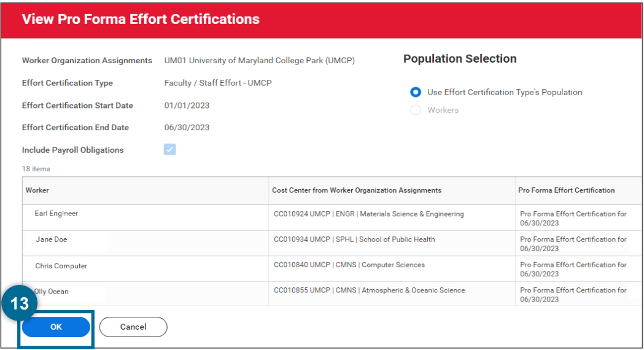
Task: Open CC010840 Computer Sciences cost center
Action: coord(349,265)
